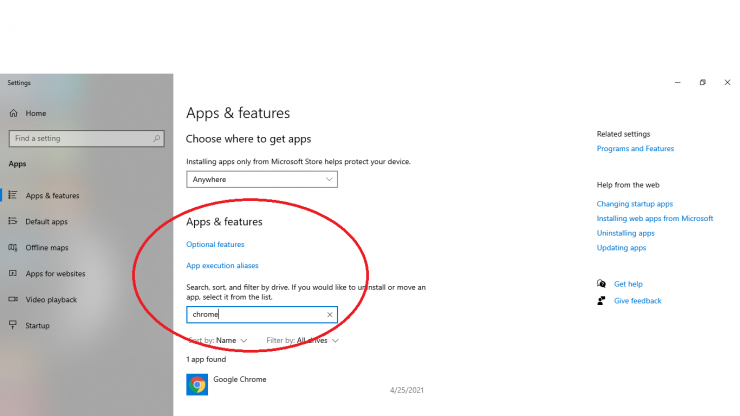Click the Home icon in sidebar
Viewport: 740px width, 416px height.
(x=13, y=113)
